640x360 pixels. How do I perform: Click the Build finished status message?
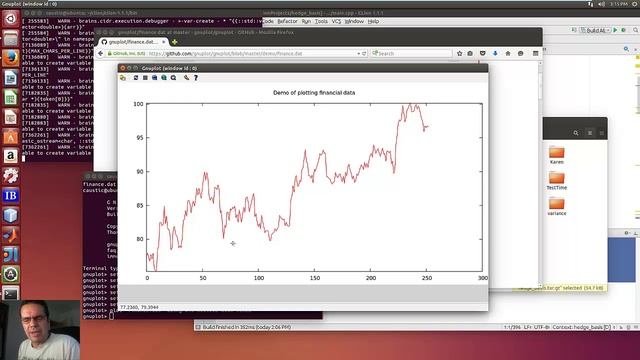(247, 327)
